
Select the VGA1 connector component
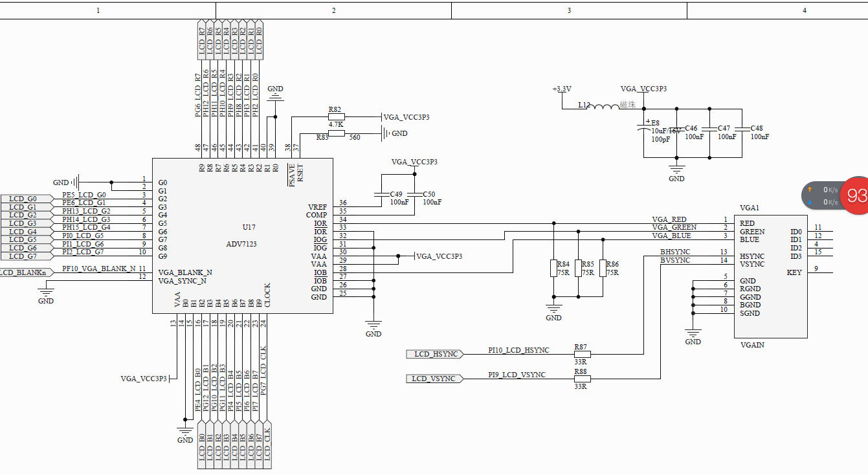coord(770,276)
